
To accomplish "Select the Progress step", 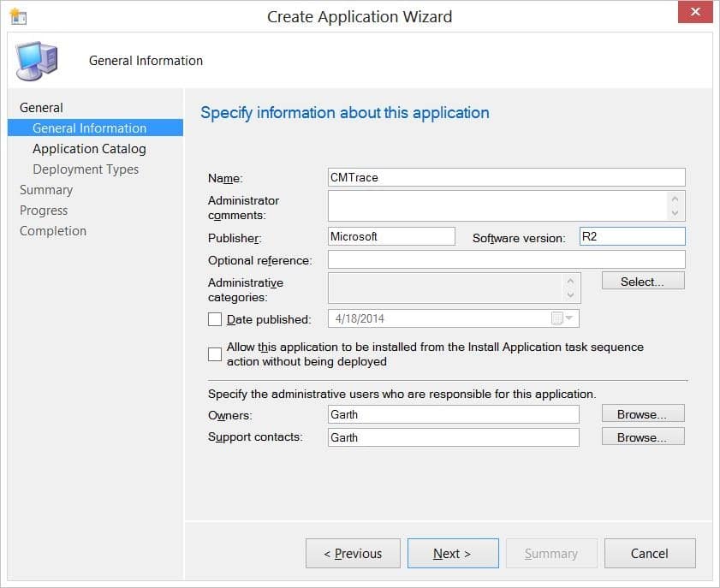I will (44, 210).
